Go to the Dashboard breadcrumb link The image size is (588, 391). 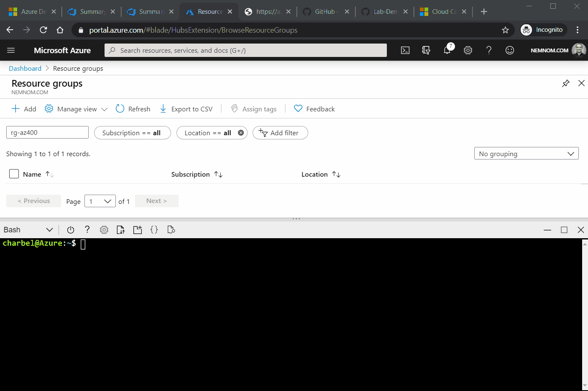point(25,68)
